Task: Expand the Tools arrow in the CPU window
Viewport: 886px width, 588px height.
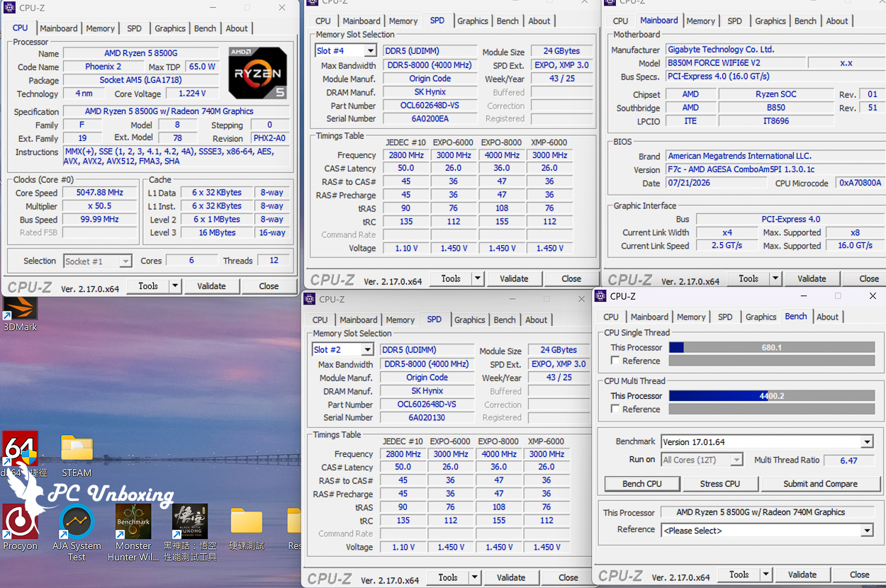Action: pyautogui.click(x=175, y=286)
